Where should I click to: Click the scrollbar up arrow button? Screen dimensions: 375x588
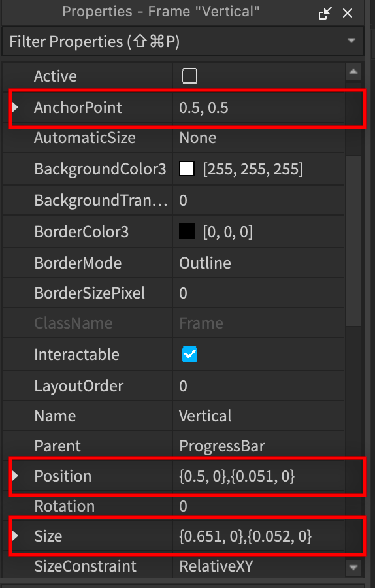(353, 72)
